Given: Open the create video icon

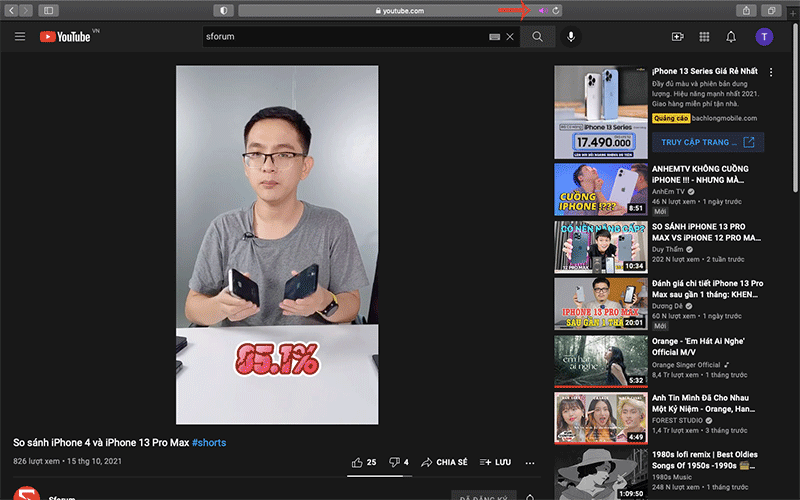Looking at the screenshot, I should (x=678, y=36).
